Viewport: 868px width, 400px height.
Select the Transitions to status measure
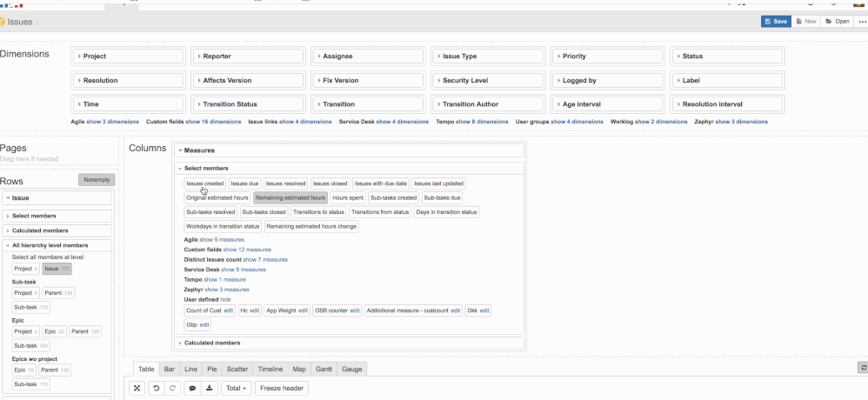click(x=318, y=212)
